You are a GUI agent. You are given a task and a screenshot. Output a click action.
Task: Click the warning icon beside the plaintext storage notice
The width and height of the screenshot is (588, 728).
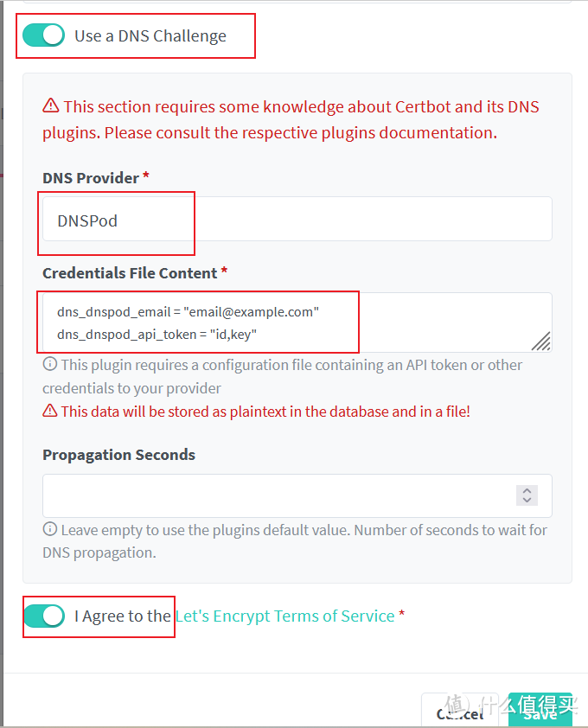tap(50, 412)
